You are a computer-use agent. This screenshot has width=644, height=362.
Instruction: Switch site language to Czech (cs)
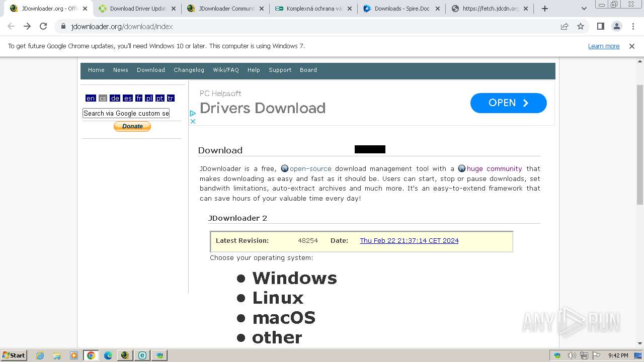[x=103, y=98]
